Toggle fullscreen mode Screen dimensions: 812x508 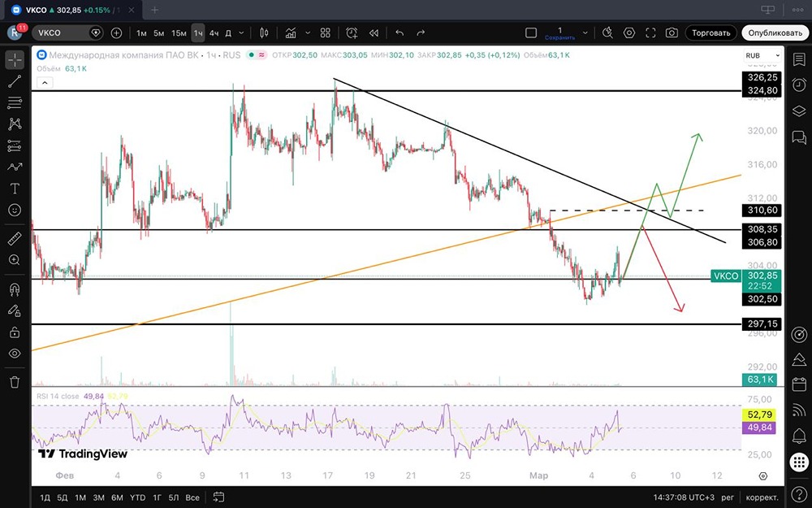pyautogui.click(x=650, y=33)
